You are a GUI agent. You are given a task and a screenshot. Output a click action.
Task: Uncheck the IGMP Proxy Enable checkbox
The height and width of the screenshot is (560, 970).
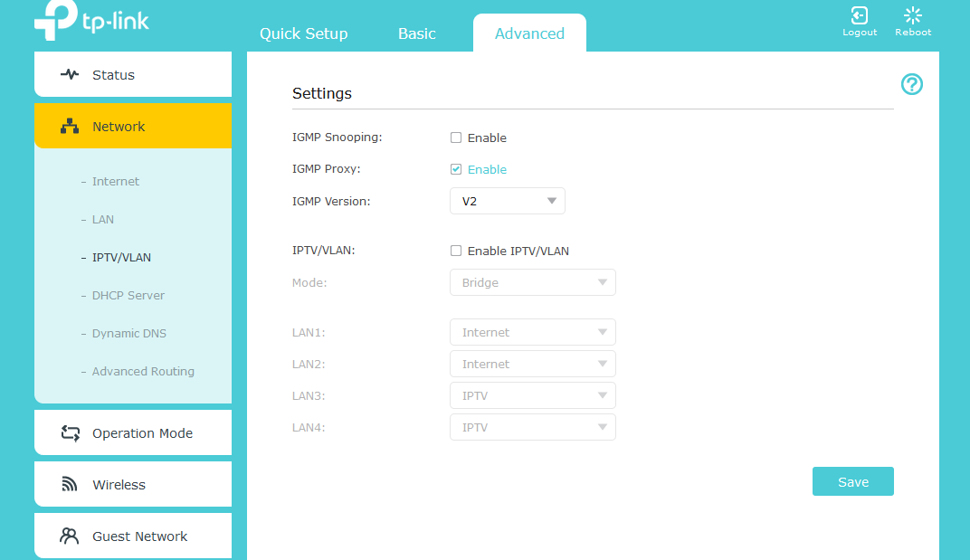[x=456, y=169]
